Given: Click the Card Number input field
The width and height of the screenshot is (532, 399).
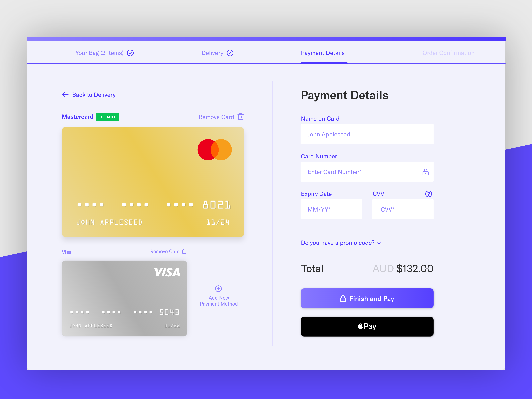Looking at the screenshot, I should pyautogui.click(x=367, y=172).
